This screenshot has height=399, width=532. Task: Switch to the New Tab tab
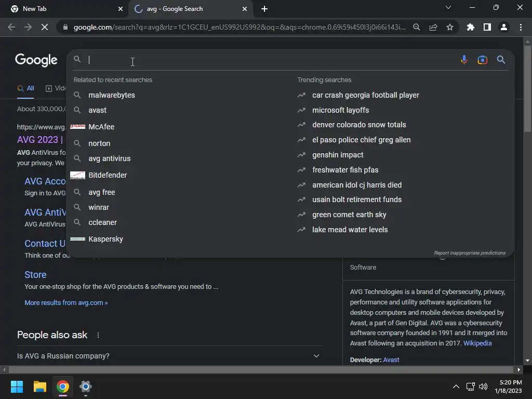(64, 9)
